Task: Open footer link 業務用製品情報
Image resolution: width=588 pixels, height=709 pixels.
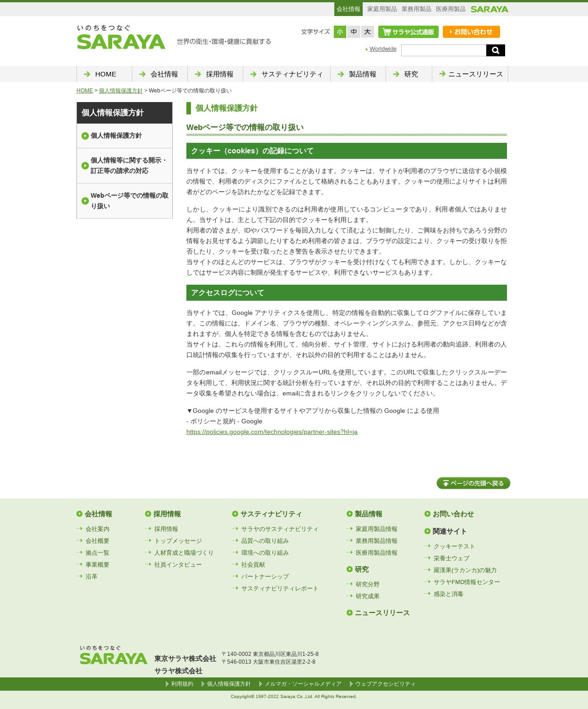Action: [376, 541]
